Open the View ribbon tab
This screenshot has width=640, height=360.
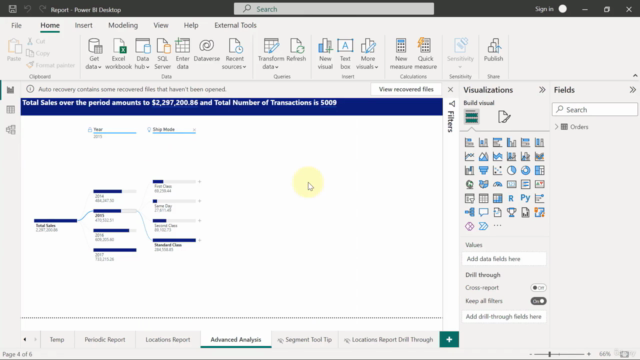tap(161, 25)
